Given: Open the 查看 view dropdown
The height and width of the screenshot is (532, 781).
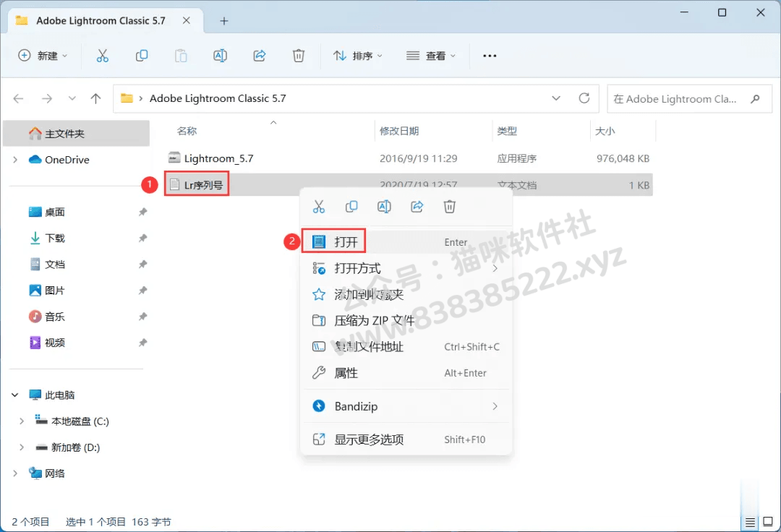Looking at the screenshot, I should pos(431,56).
